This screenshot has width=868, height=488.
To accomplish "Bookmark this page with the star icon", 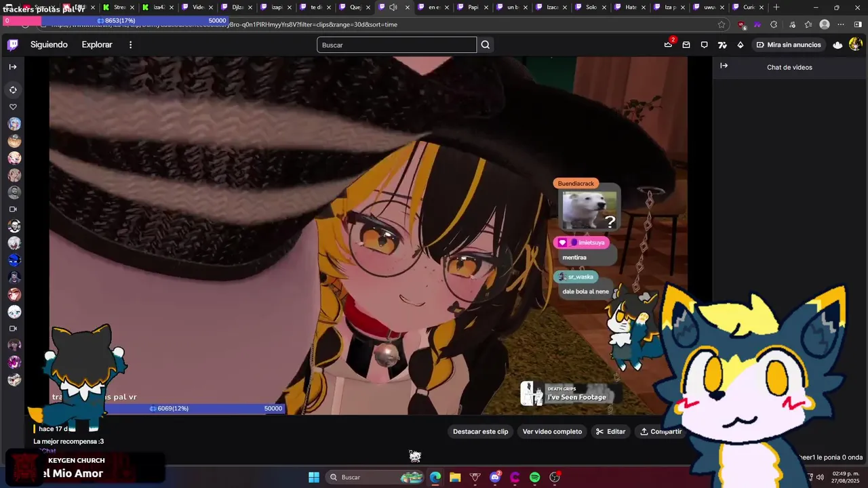I will (722, 24).
